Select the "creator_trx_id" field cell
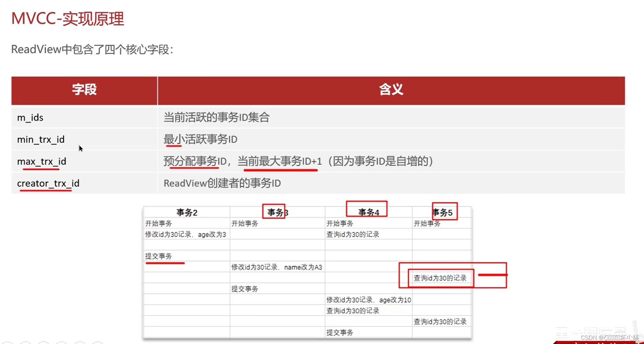 click(x=84, y=183)
